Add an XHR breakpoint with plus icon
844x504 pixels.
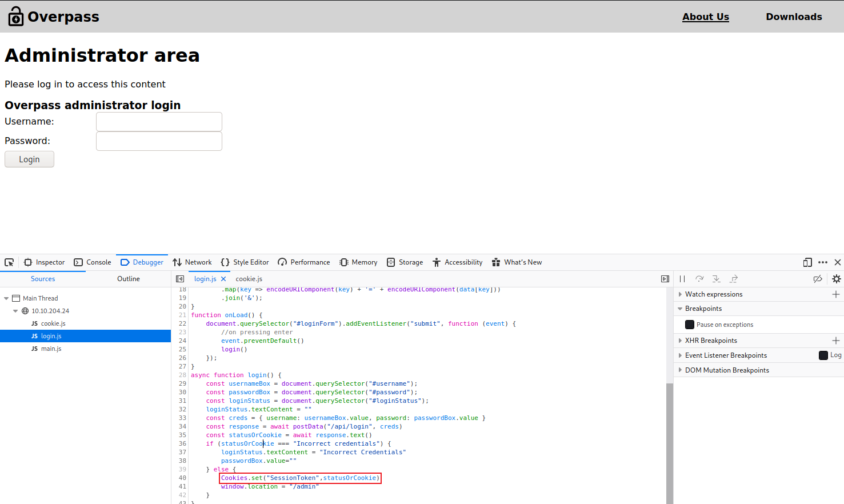836,341
